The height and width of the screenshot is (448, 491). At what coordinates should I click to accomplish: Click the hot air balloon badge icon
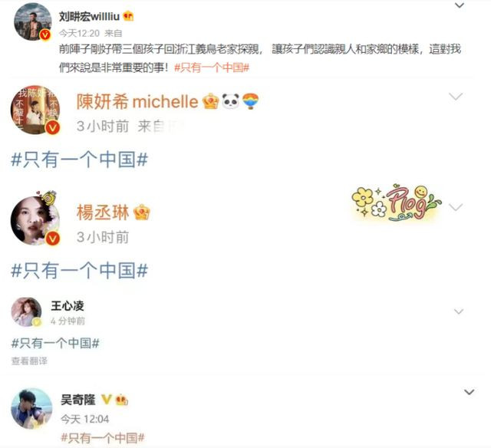tap(251, 101)
